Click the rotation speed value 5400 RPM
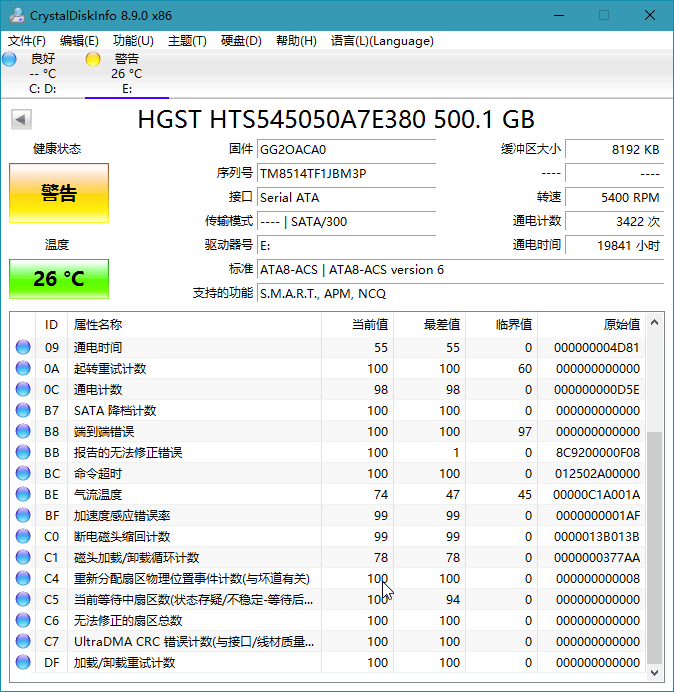The width and height of the screenshot is (674, 692). pos(614,197)
